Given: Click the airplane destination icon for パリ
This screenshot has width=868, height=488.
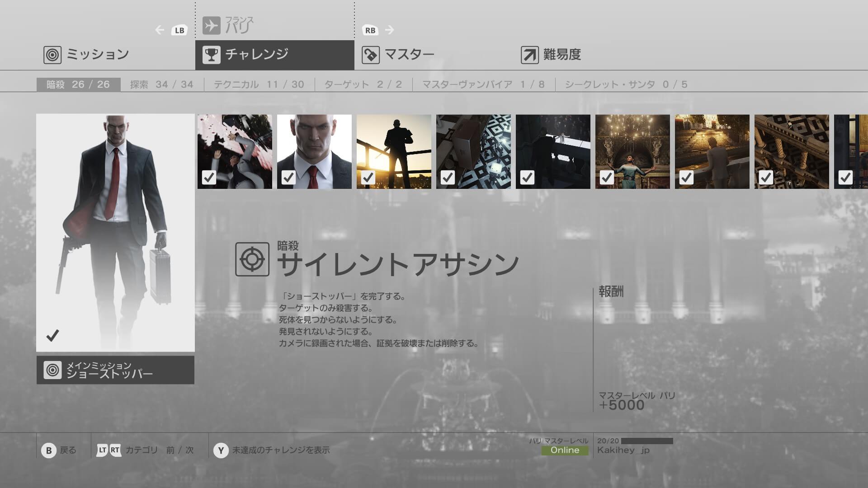Looking at the screenshot, I should point(211,25).
